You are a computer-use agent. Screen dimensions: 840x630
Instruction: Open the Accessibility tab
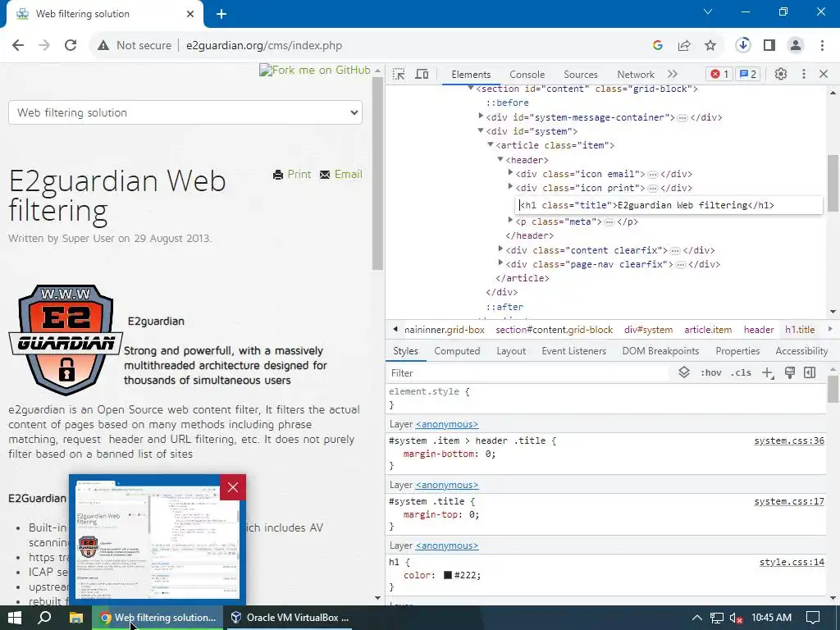[x=801, y=351]
